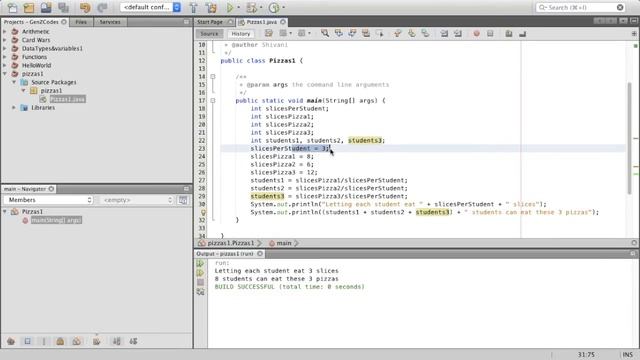Click the search field in the toolbar
The image size is (640, 360).
click(580, 7)
